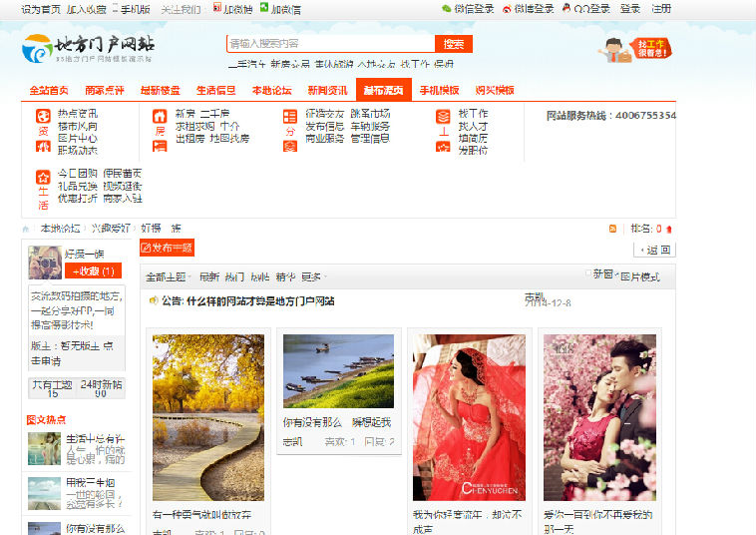The width and height of the screenshot is (756, 535).
Task: Click the phone icon beside 手机版
Action: coord(116,9)
